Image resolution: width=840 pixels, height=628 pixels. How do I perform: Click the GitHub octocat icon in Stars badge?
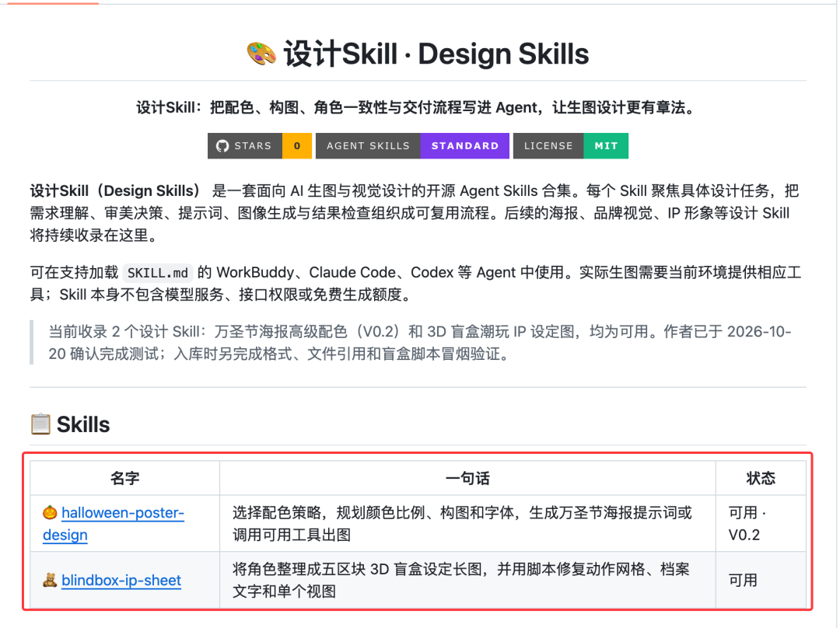click(x=222, y=145)
